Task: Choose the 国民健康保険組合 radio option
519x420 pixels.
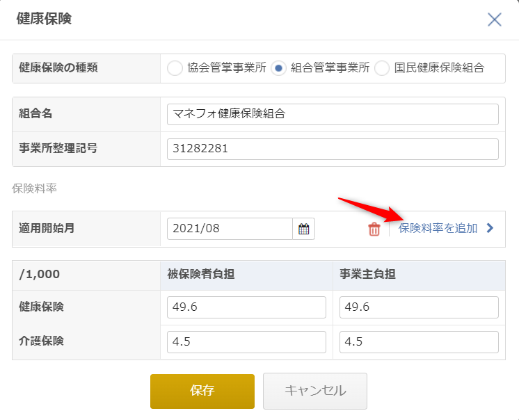Action: [382, 68]
